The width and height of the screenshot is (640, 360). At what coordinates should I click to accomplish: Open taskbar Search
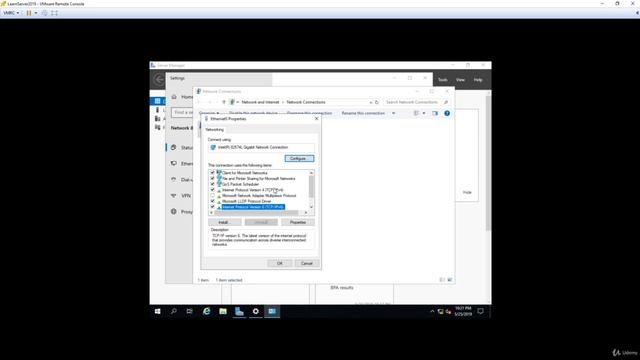pos(173,311)
